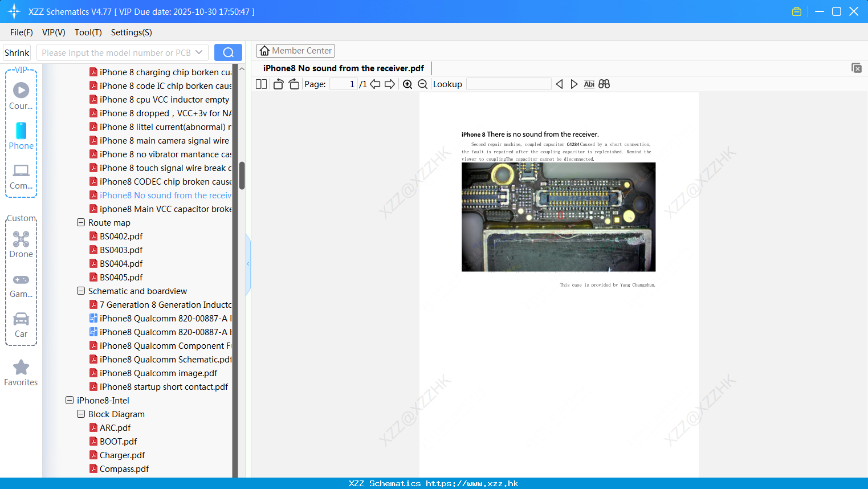The width and height of the screenshot is (868, 489).
Task: Open the Game console category
Action: point(21,285)
